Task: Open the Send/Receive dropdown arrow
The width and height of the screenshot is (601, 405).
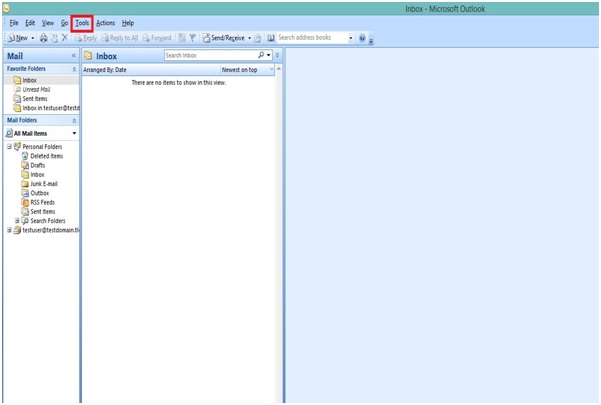Action: pyautogui.click(x=250, y=38)
